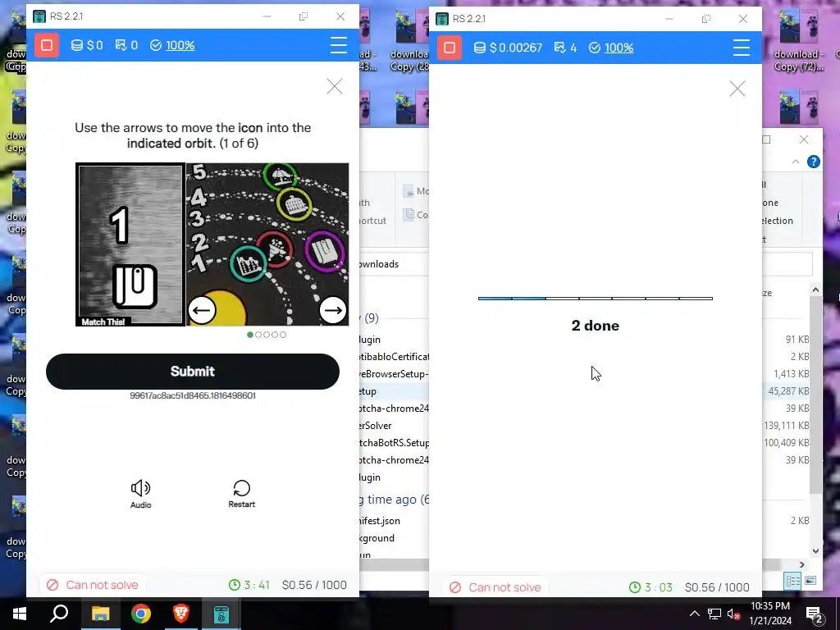Open the notification center icon
Image resolution: width=840 pixels, height=630 pixels.
[x=814, y=614]
